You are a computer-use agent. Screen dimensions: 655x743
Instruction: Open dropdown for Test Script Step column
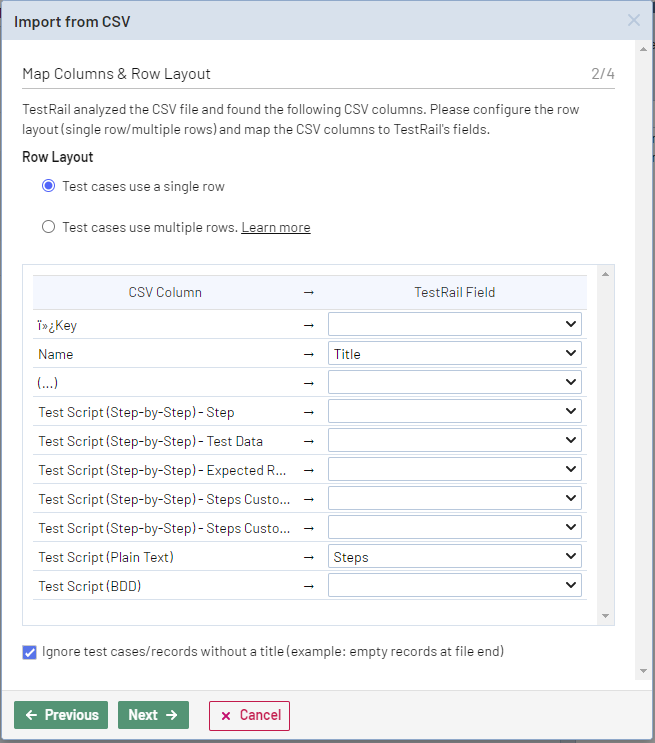point(454,411)
